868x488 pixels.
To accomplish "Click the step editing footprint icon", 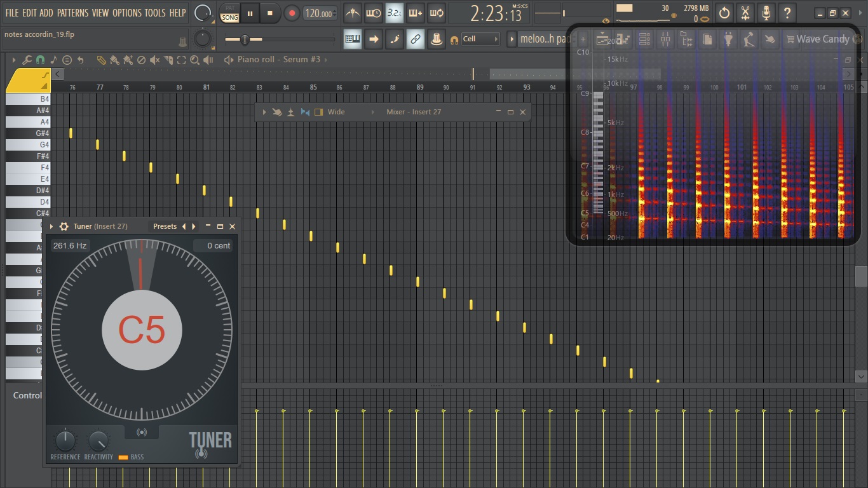I will 395,39.
